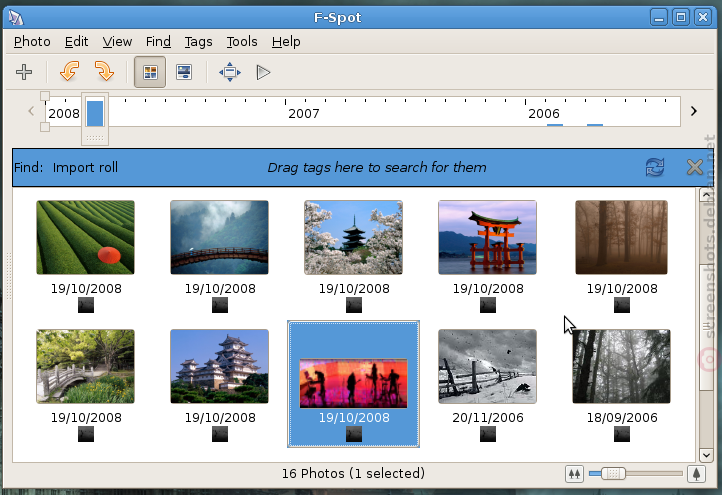The image size is (722, 495).
Task: Click the lower timeline limit handle
Action: click(45, 127)
